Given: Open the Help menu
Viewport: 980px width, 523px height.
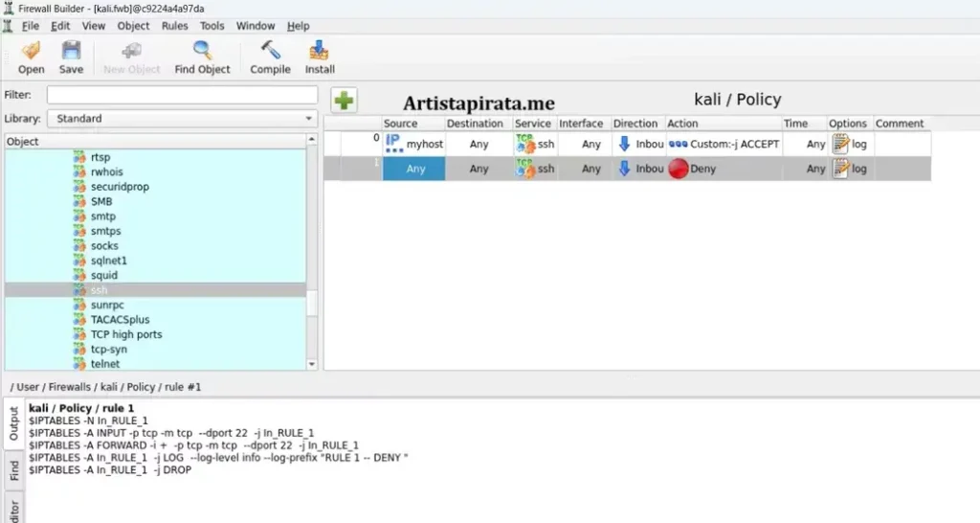Looking at the screenshot, I should 299,26.
